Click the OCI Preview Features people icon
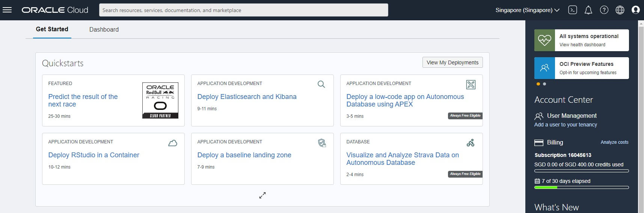644x213 pixels. (x=544, y=68)
